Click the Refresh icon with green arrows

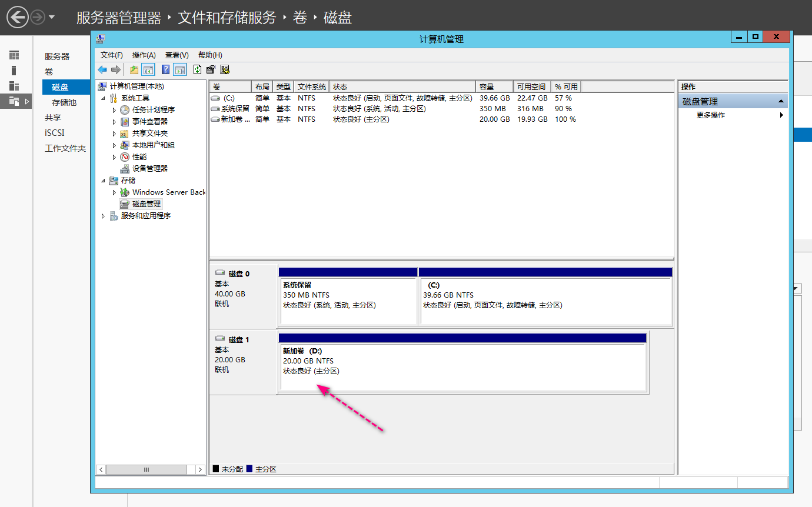click(198, 70)
